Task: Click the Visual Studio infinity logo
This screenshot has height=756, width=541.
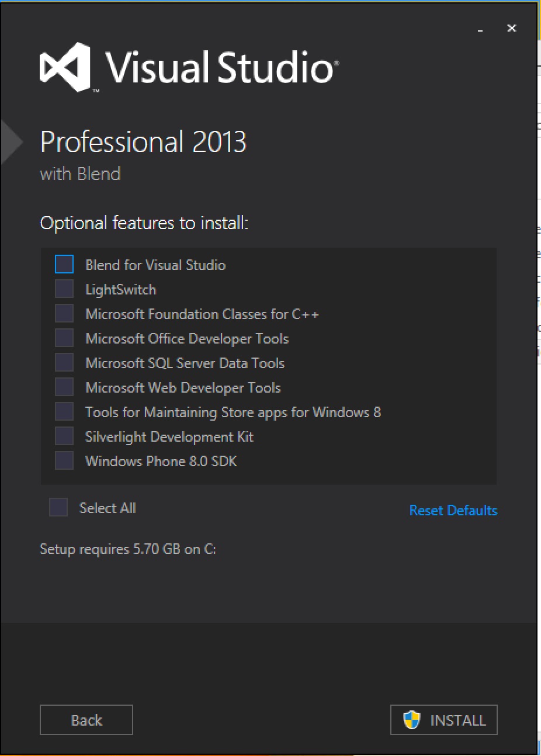Action: point(65,67)
